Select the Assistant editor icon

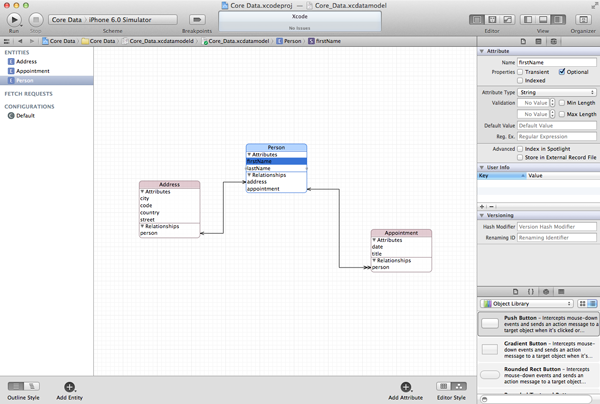(x=492, y=20)
